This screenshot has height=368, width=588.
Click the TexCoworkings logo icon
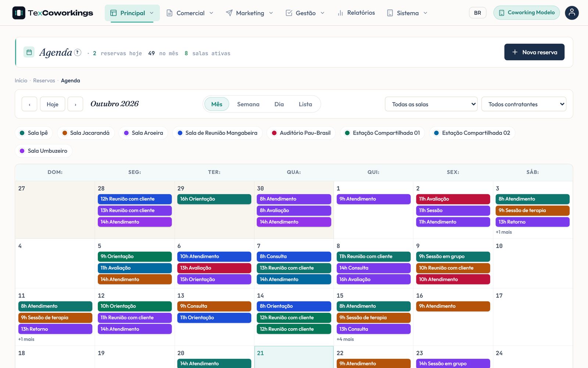coord(19,13)
